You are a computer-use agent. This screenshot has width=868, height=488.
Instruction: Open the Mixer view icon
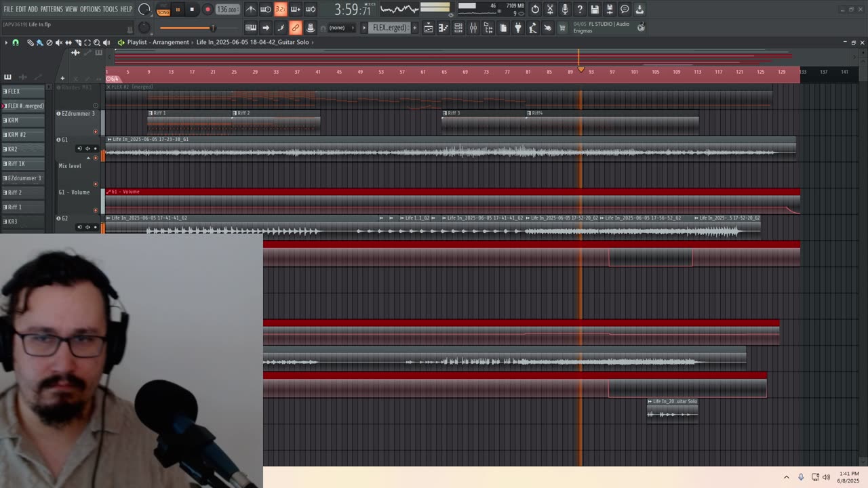click(x=473, y=28)
